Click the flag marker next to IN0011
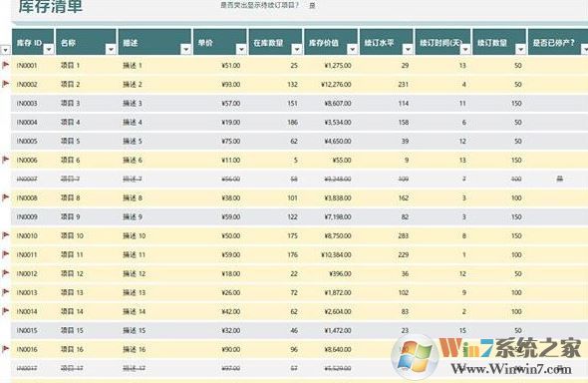This screenshot has height=383, width=588. (6, 254)
